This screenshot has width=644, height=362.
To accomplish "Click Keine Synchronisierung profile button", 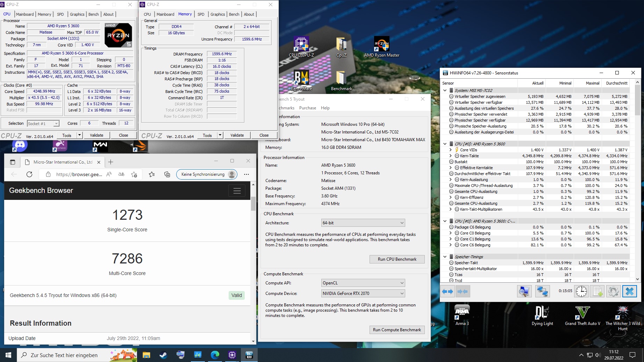I will point(207,174).
